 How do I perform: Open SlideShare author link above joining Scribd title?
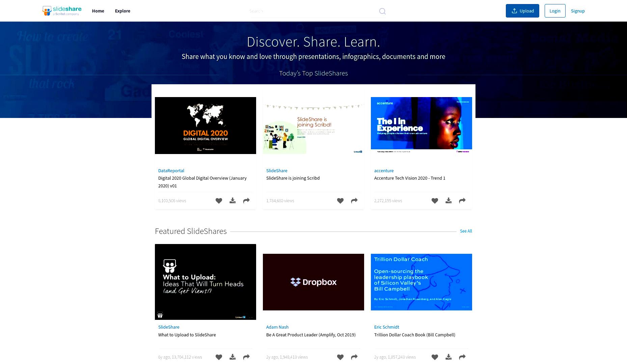(277, 171)
